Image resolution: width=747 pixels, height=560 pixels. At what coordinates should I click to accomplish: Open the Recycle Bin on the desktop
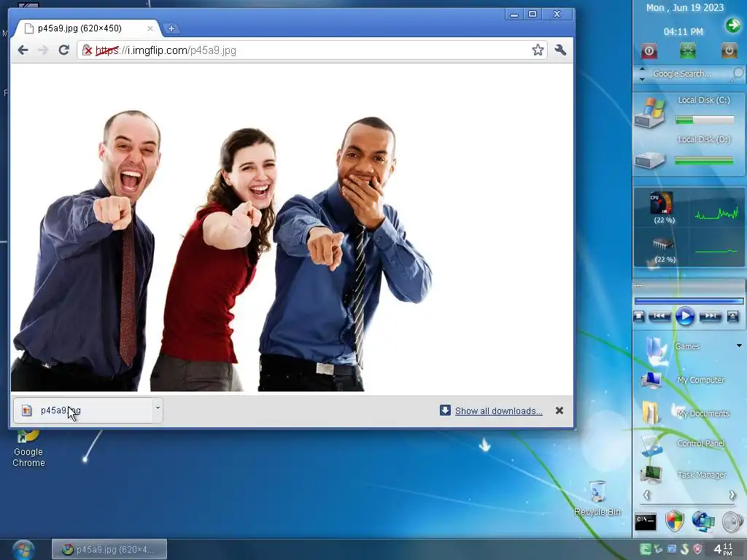(597, 498)
